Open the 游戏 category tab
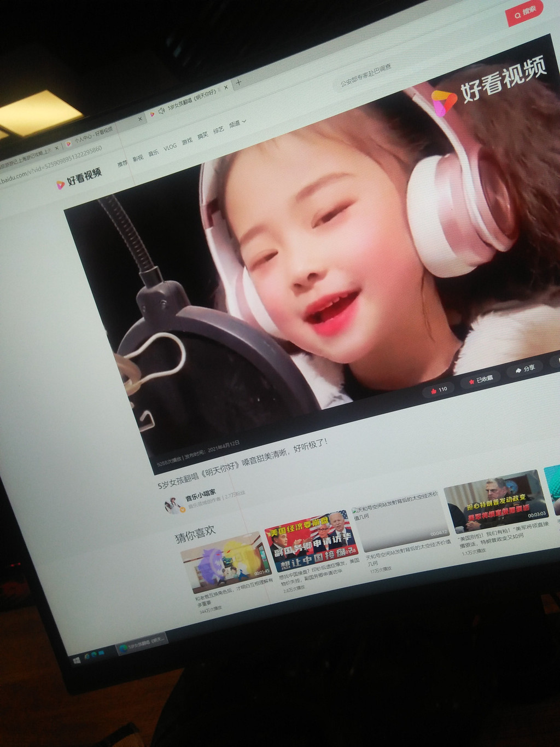560x747 pixels. (187, 141)
